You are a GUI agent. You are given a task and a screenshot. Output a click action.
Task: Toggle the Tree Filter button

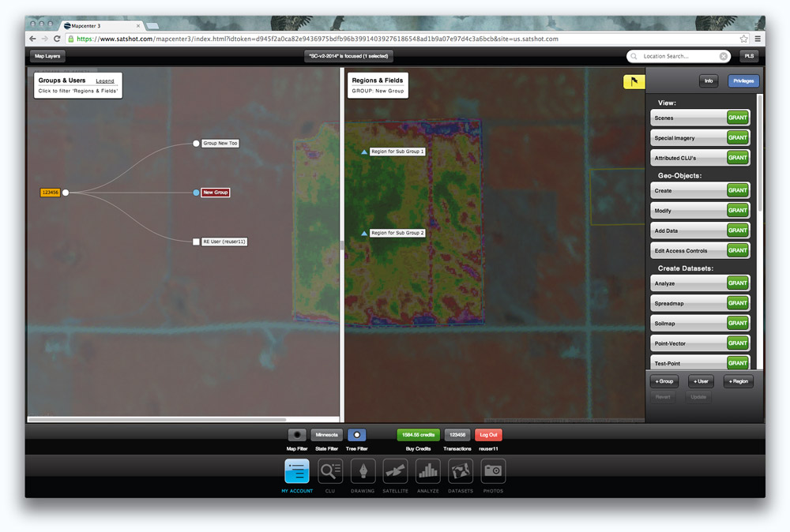click(x=357, y=435)
